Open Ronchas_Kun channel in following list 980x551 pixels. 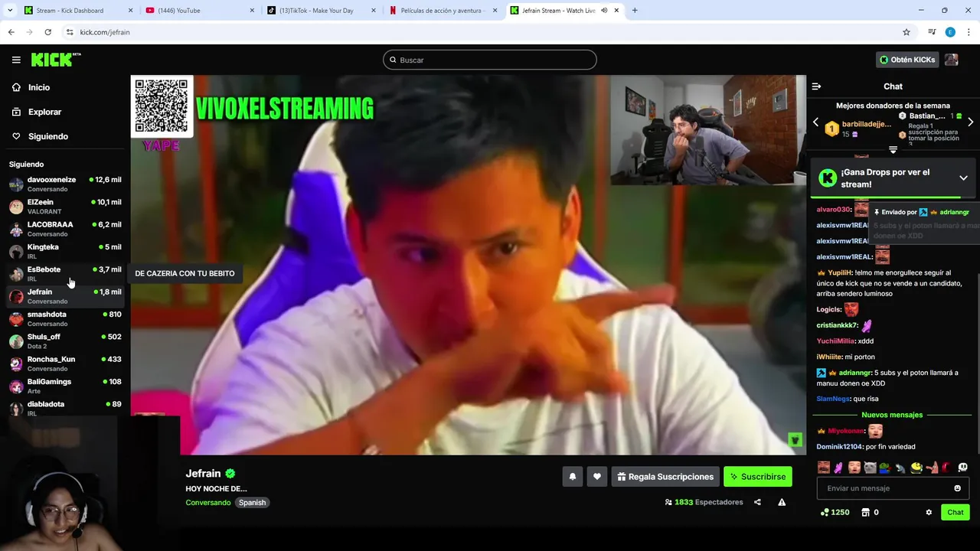pos(65,363)
